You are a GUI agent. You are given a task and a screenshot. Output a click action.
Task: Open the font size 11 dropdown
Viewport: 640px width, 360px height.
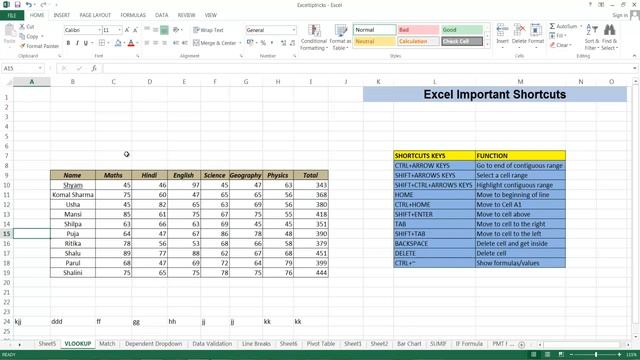[x=120, y=30]
